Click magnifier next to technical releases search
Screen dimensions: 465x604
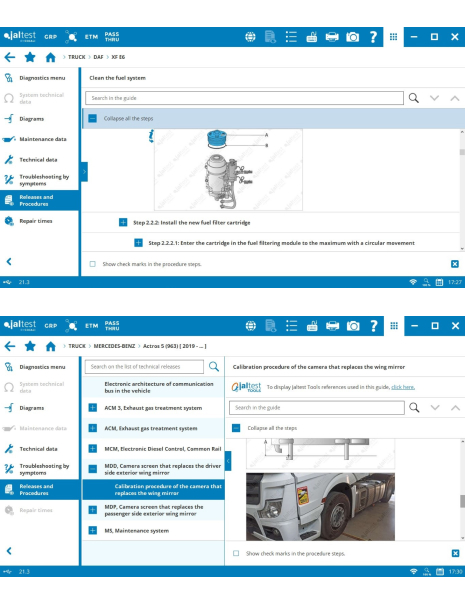coord(214,366)
